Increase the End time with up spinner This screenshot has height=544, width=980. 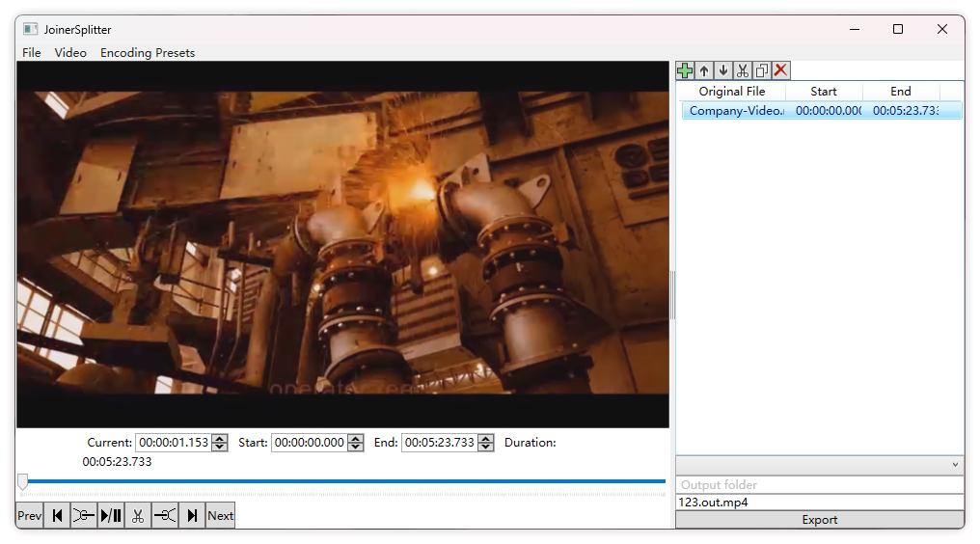coord(485,438)
